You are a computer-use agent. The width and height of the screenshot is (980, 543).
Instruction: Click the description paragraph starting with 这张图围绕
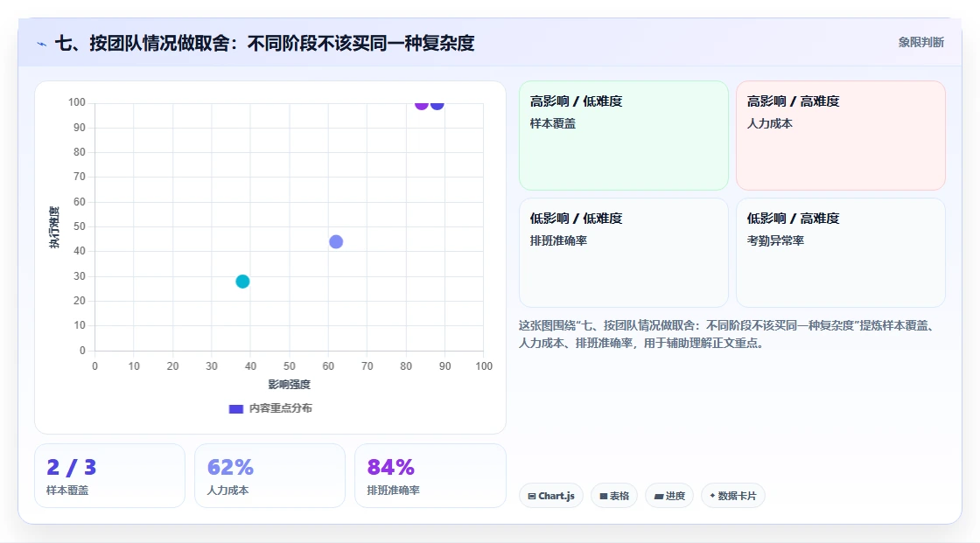coord(727,334)
